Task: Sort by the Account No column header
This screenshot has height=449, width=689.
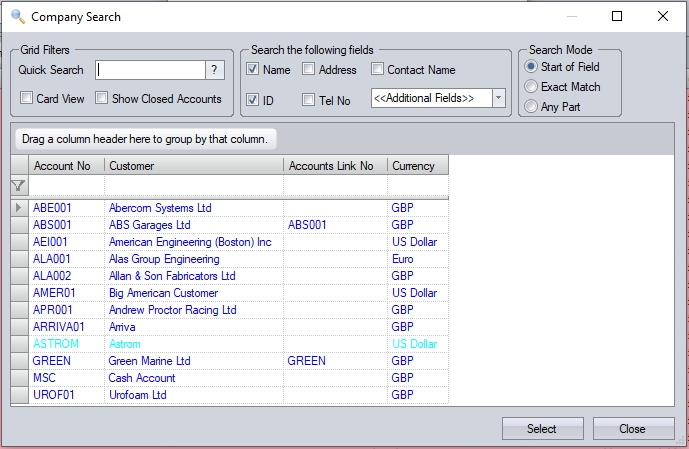Action: (66, 166)
